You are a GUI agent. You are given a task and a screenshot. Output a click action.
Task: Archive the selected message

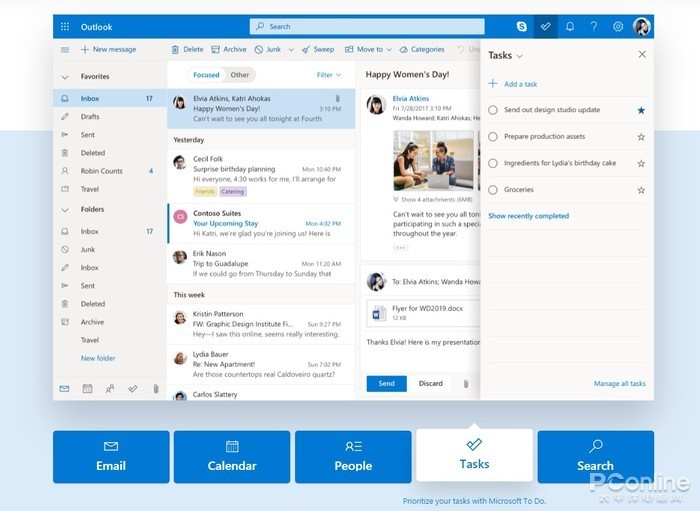coord(229,50)
